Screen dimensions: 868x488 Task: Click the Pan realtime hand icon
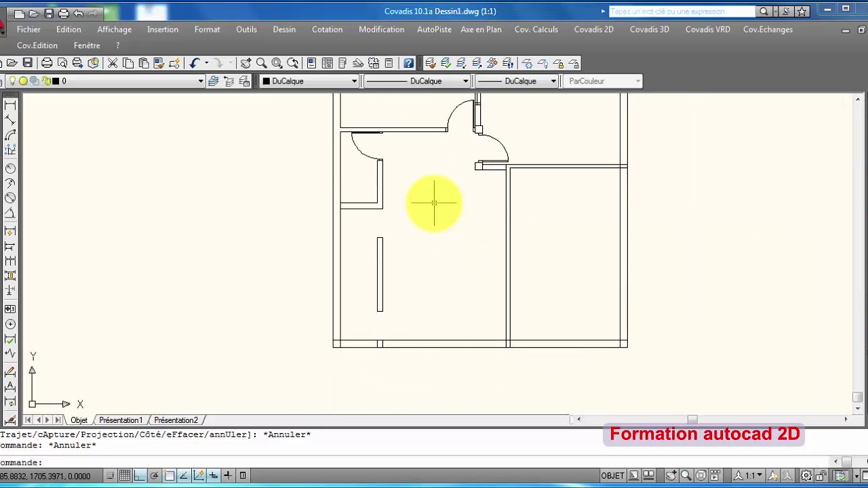click(x=245, y=63)
